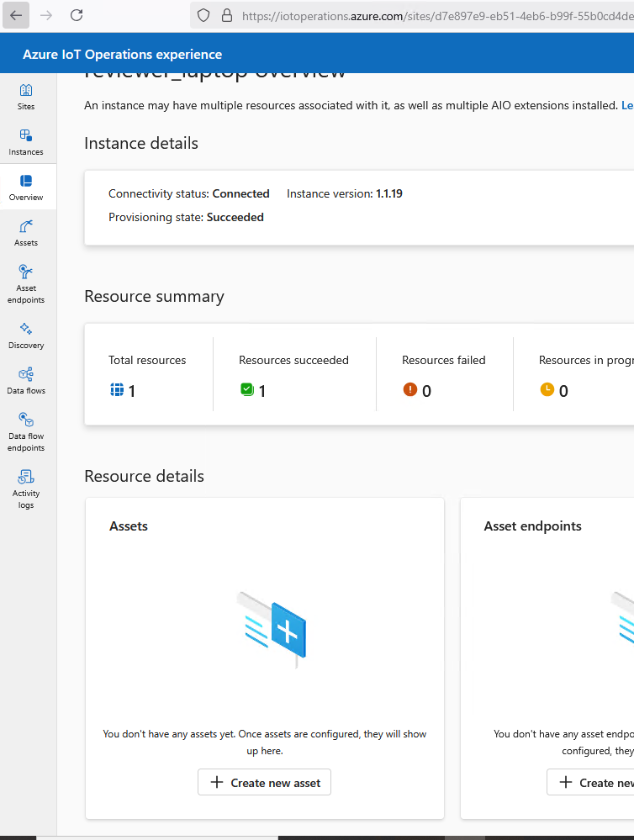Click the browser forward arrow
The image size is (634, 840).
pyautogui.click(x=46, y=15)
